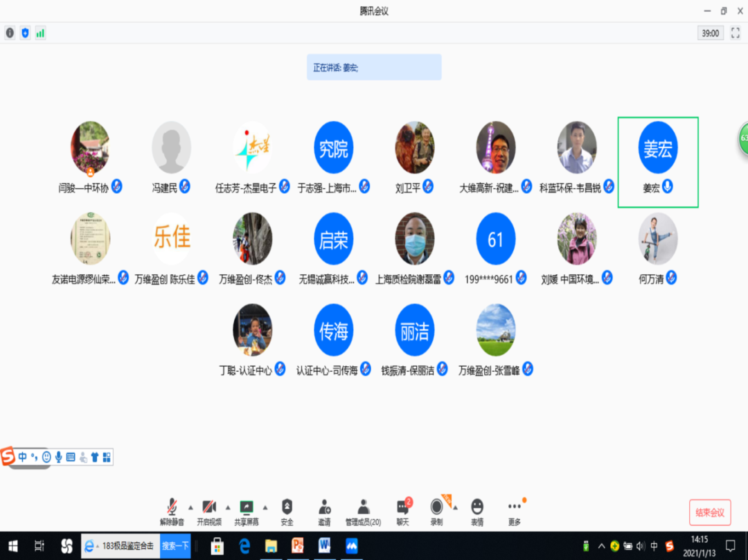Click muted mic icon beside 钱振清-保丽洁
This screenshot has height=560, width=748.
(442, 368)
